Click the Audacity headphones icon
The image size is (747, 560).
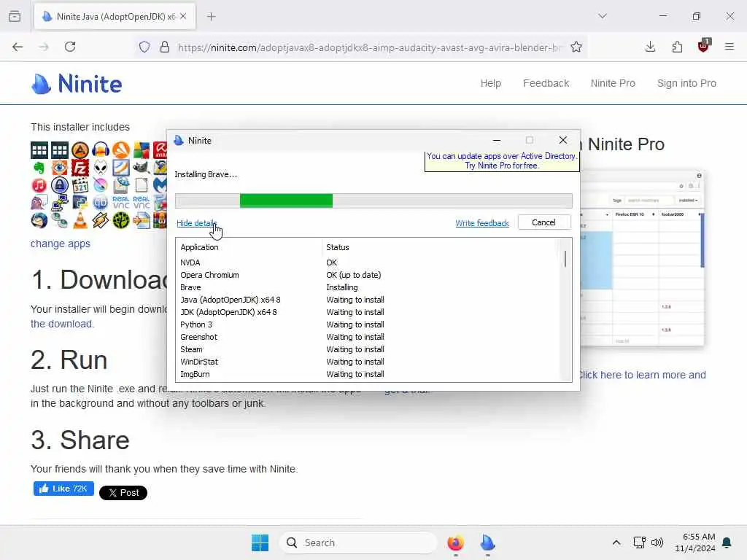pyautogui.click(x=101, y=150)
